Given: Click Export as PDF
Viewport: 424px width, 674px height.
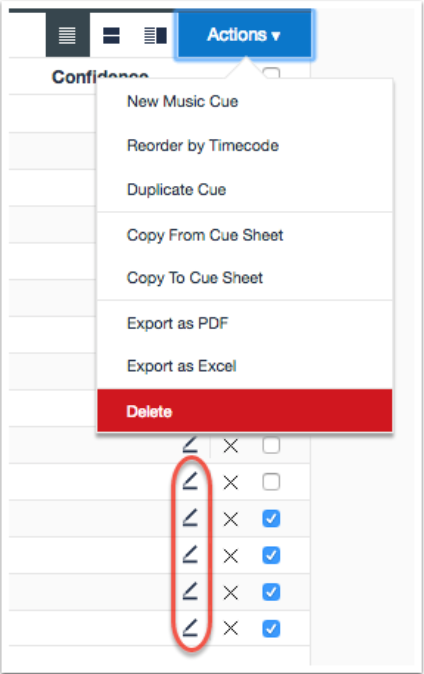Looking at the screenshot, I should point(177,323).
